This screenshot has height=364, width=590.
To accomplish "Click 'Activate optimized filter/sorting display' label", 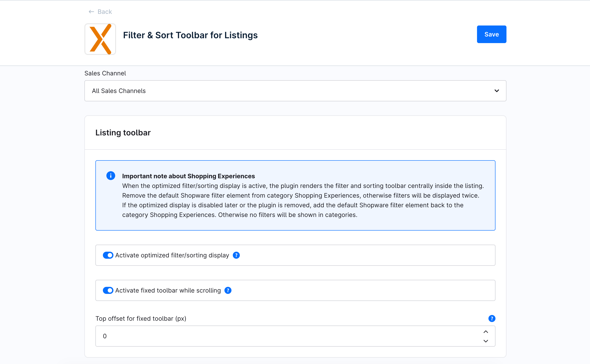I will [172, 255].
